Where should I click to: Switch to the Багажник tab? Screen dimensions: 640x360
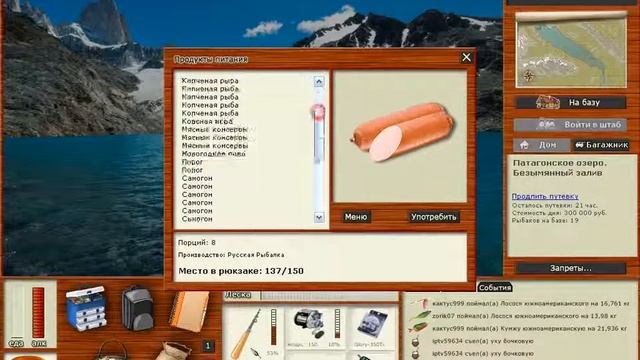pos(601,145)
